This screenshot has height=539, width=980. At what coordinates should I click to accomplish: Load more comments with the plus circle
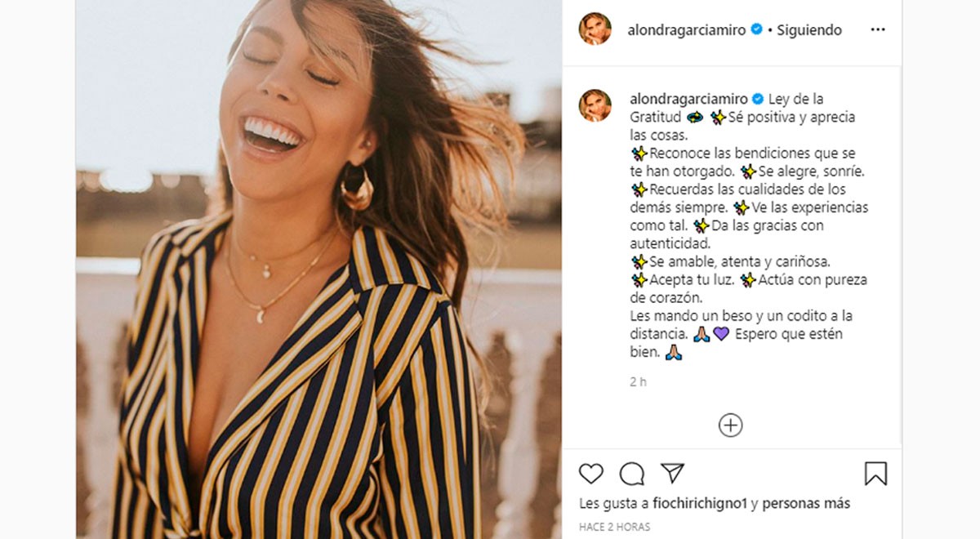tap(730, 425)
